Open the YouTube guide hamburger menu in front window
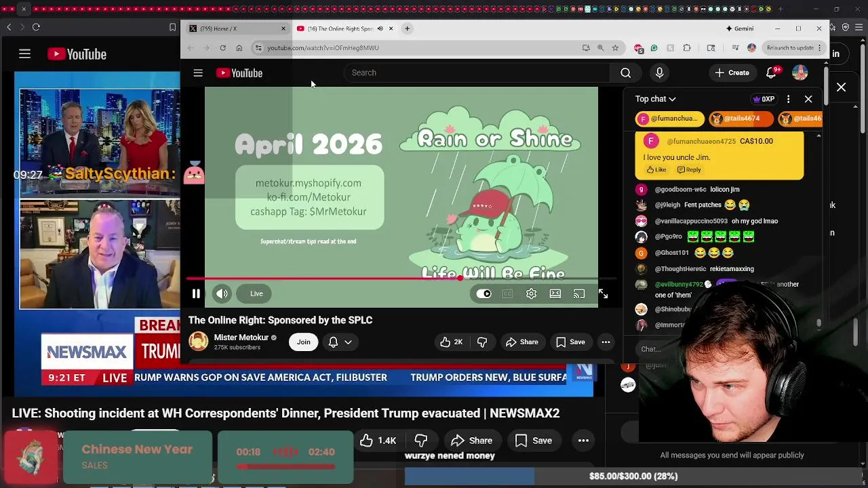The width and height of the screenshot is (868, 488). [x=198, y=73]
